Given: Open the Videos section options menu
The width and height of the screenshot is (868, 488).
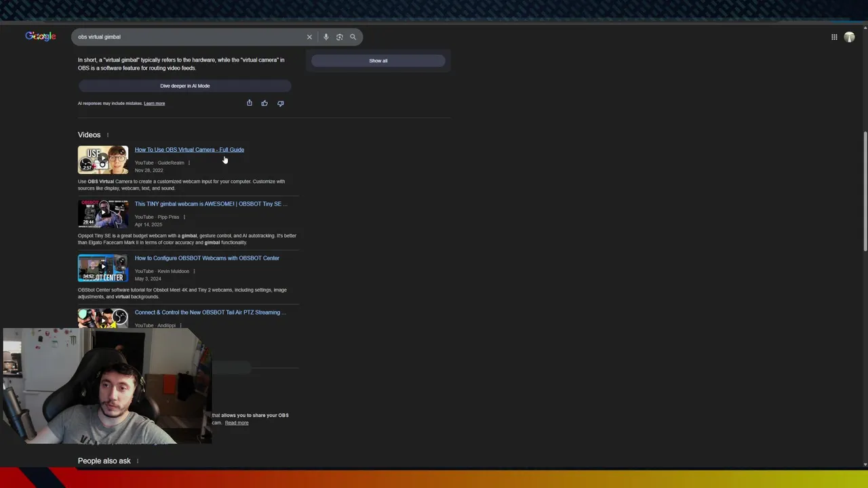Looking at the screenshot, I should 107,135.
